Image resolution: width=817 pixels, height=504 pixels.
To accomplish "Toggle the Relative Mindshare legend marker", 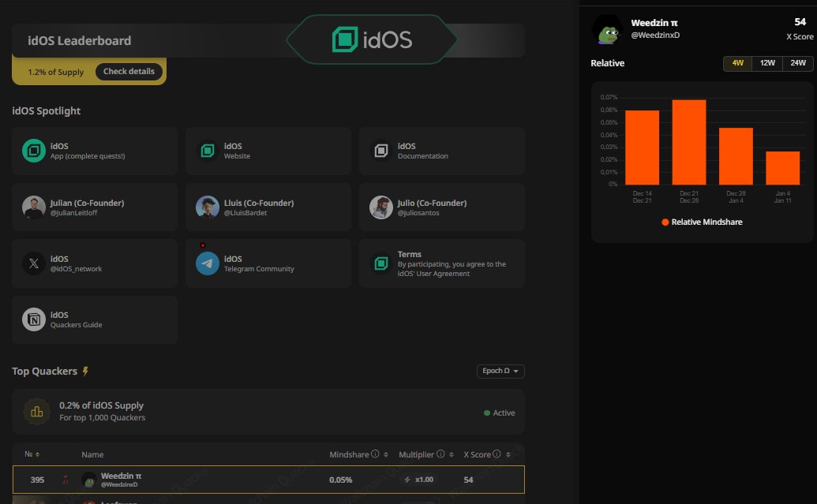I will coord(665,222).
